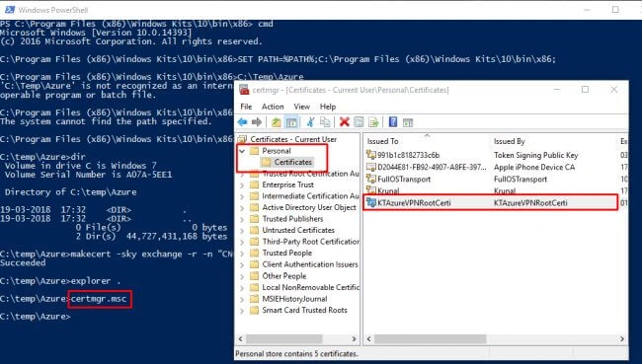
Task: Click the tree pane scroll left arrow
Action: tap(241, 338)
